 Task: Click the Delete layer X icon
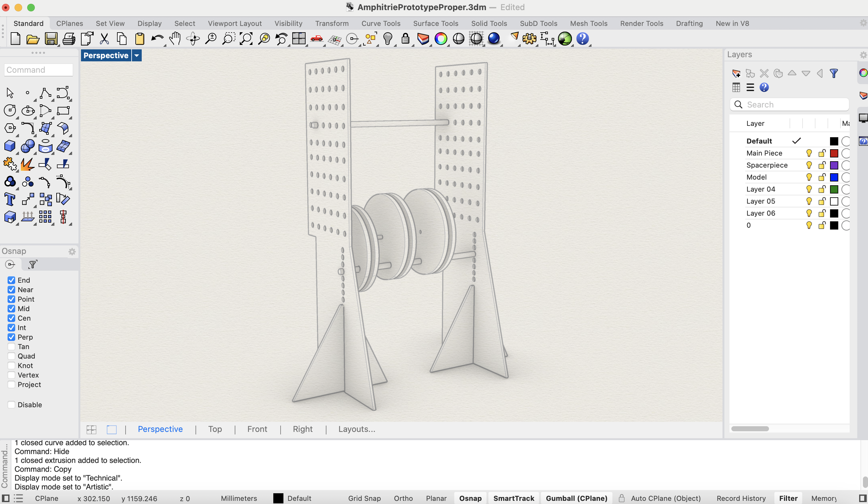(764, 73)
